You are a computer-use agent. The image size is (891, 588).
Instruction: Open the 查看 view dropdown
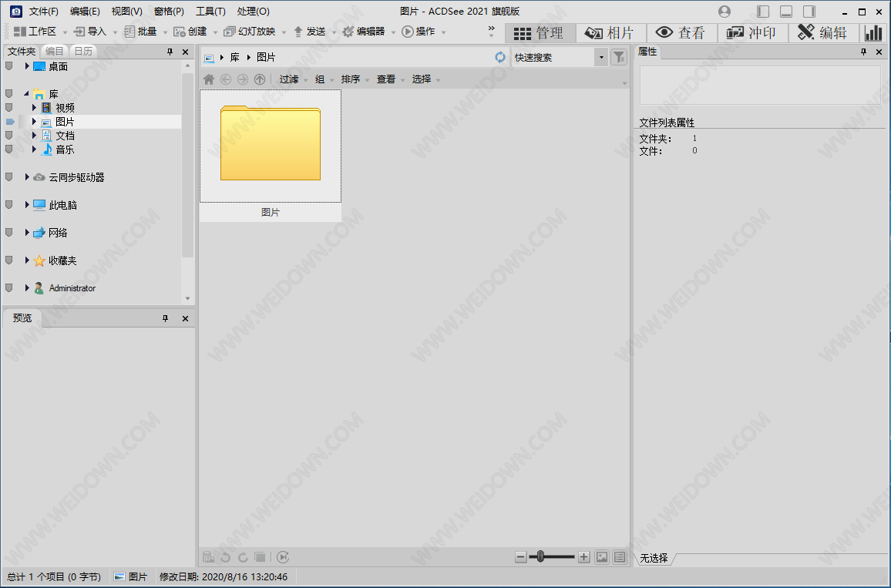[x=390, y=79]
